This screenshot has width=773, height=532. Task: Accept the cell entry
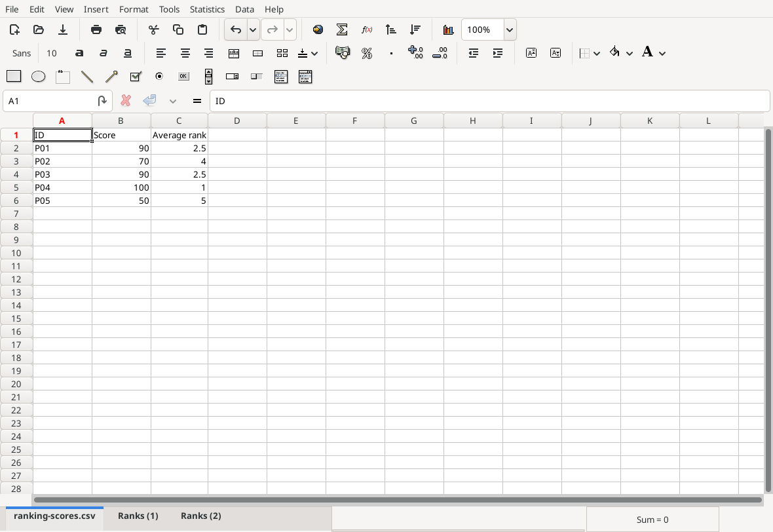pos(149,101)
